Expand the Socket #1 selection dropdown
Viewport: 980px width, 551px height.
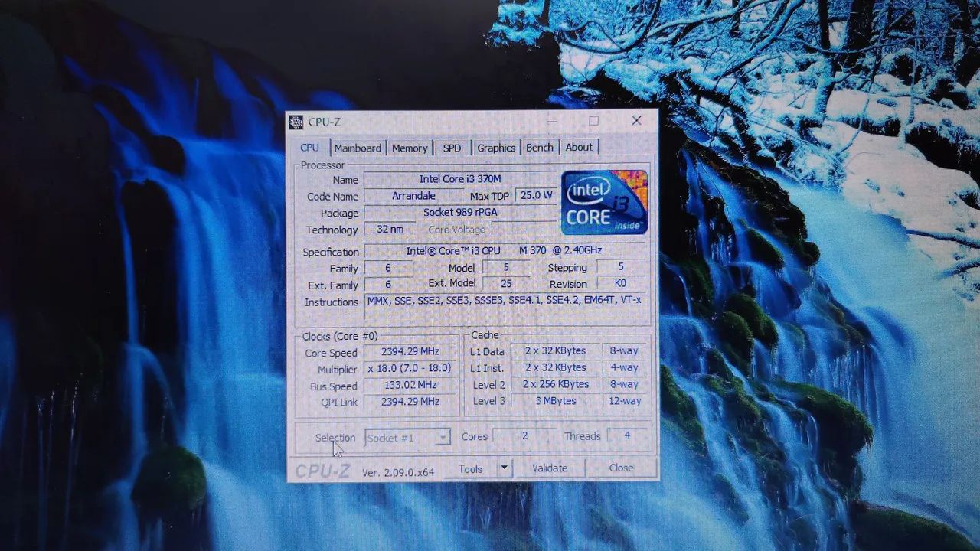click(443, 438)
